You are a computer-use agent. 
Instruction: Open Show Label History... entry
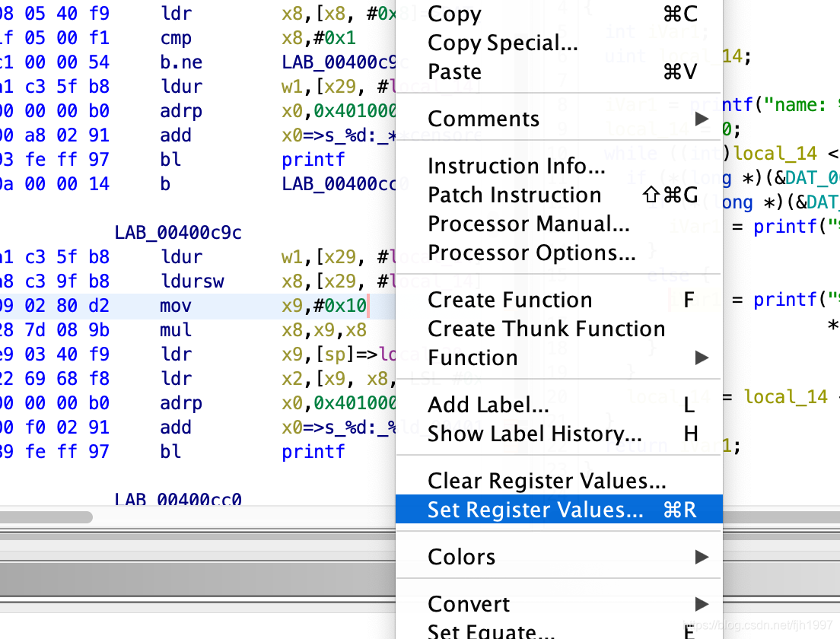click(558, 434)
